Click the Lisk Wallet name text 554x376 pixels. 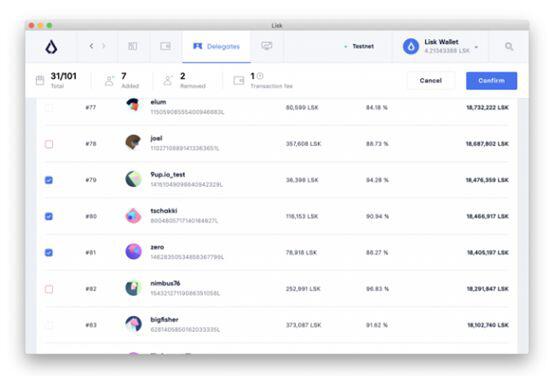click(x=441, y=42)
